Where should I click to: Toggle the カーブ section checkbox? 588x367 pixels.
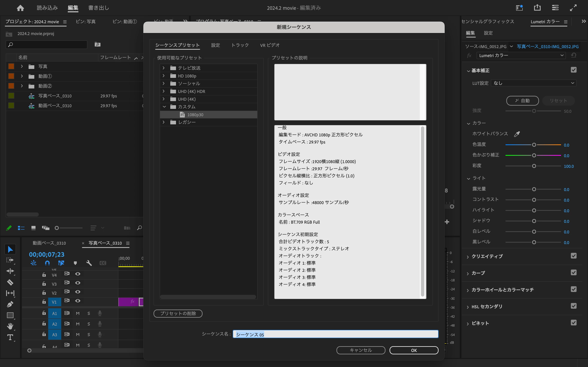(x=574, y=273)
